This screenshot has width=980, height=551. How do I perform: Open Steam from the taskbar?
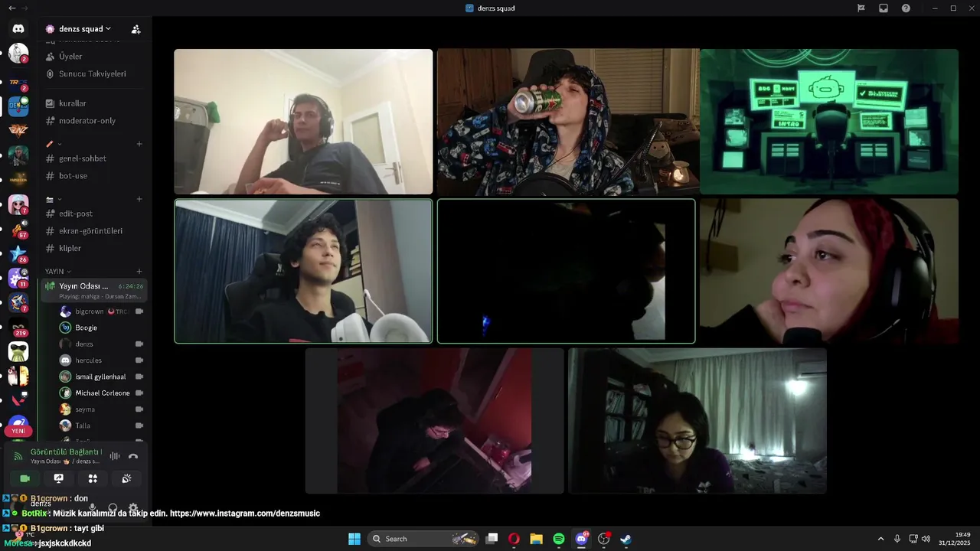[x=626, y=539]
